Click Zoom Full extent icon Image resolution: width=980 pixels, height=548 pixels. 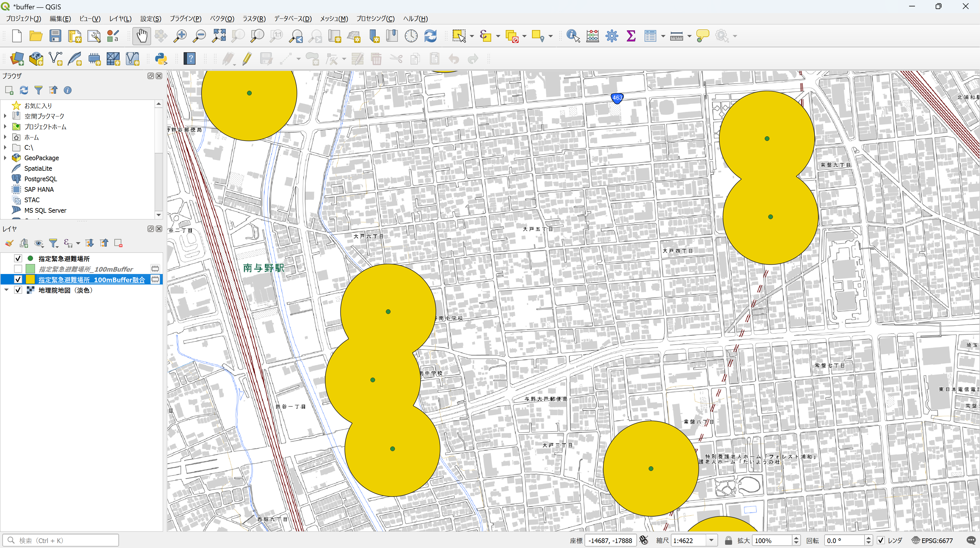219,36
